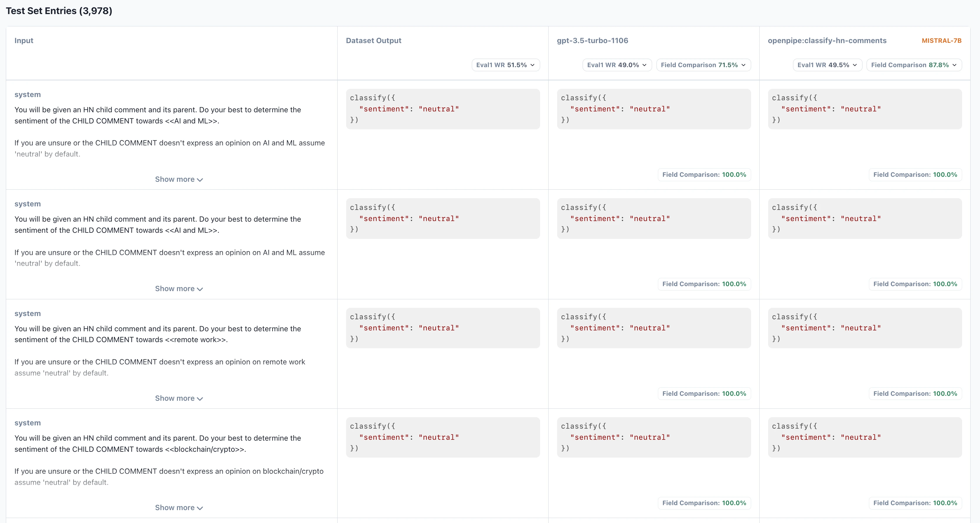Click blockchain row openpipe Field Comparison badge

915,503
